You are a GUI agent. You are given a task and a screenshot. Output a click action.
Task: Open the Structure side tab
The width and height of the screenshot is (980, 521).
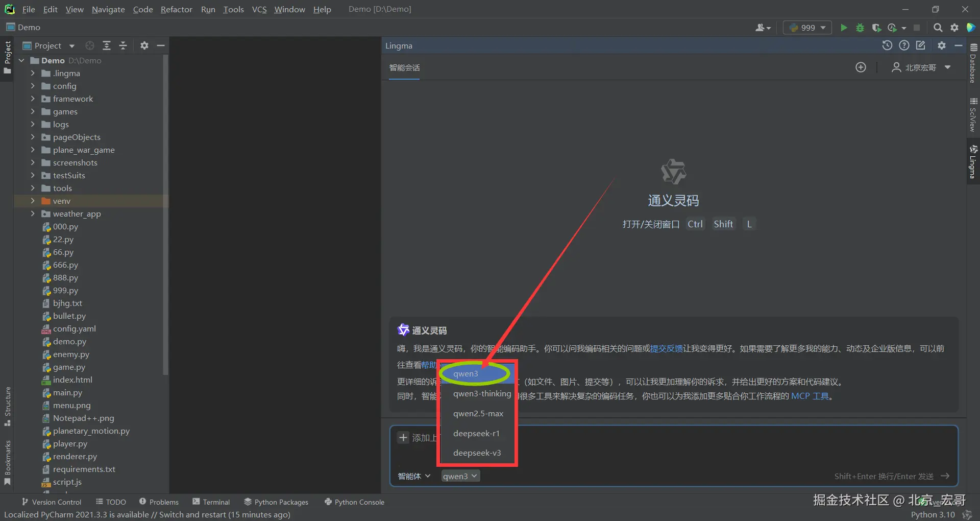[7, 407]
